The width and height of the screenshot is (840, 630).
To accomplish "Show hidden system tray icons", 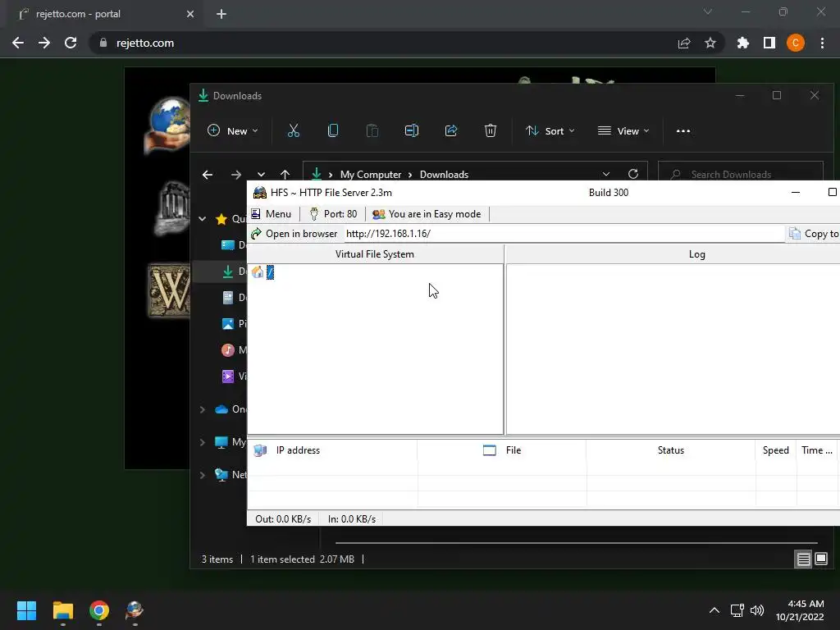I will (x=714, y=610).
